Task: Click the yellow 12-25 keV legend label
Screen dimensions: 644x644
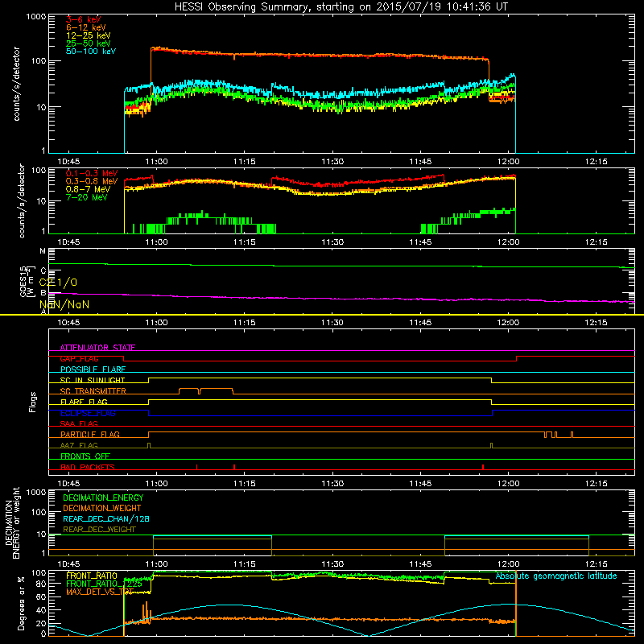Action: [x=89, y=35]
